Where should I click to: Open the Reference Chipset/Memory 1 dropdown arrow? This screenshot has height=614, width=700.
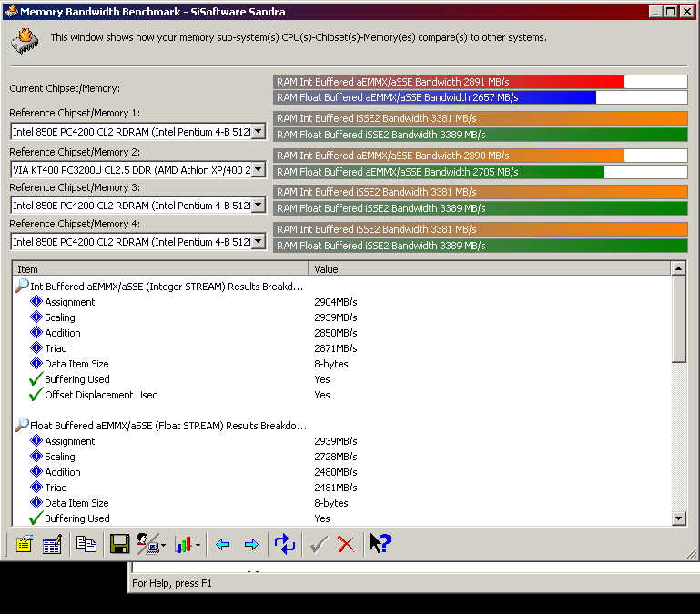[258, 132]
